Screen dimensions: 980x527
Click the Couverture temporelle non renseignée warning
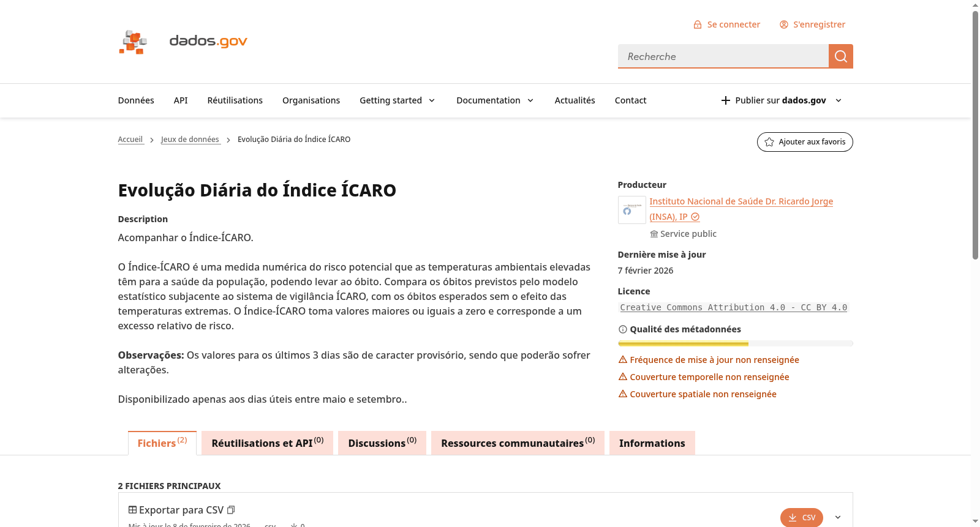pyautogui.click(x=704, y=377)
